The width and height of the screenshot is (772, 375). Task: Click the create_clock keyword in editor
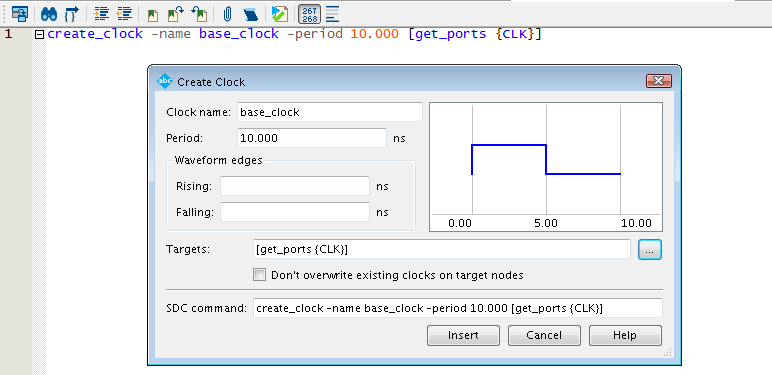click(x=95, y=34)
